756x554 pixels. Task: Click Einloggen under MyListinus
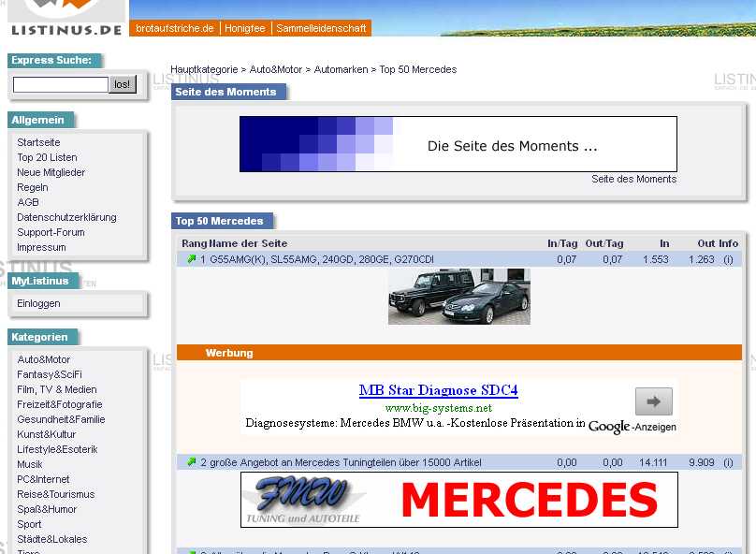[x=38, y=303]
